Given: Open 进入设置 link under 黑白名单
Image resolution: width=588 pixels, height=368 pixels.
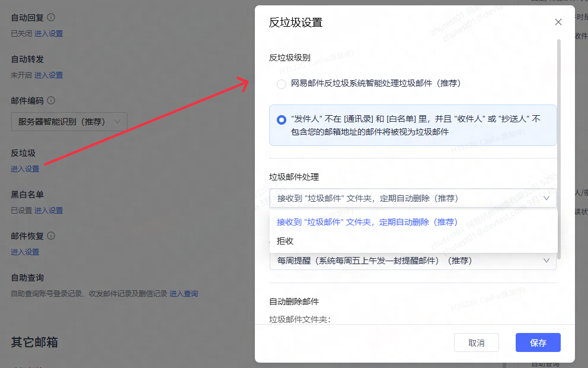Looking at the screenshot, I should tap(49, 210).
